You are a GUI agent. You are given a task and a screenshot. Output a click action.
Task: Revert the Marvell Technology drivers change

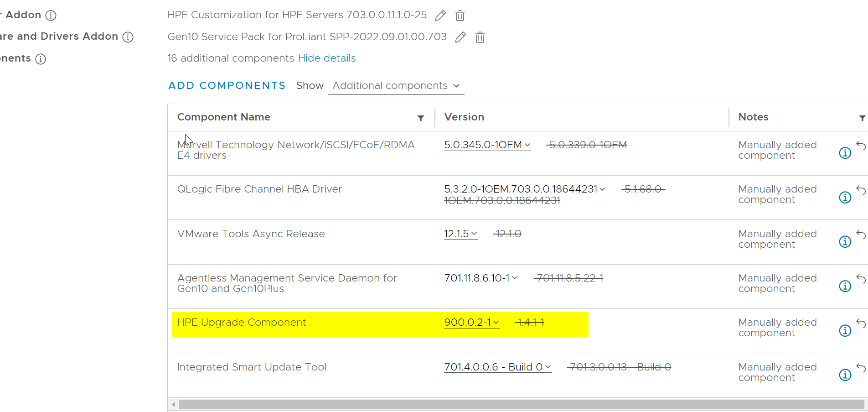pyautogui.click(x=861, y=146)
